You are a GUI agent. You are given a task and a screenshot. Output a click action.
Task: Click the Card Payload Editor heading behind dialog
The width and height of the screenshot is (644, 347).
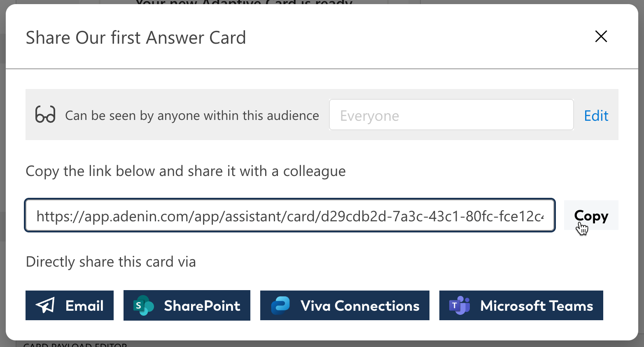click(x=75, y=344)
